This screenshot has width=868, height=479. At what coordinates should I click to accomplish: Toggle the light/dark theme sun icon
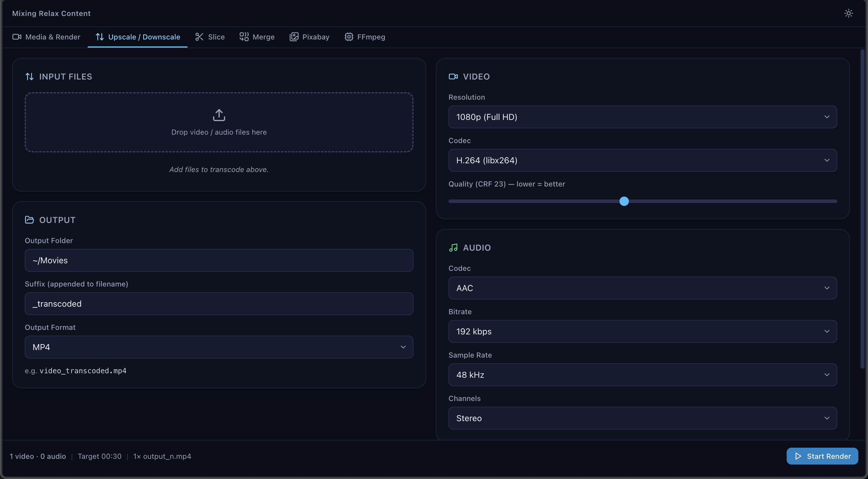coord(848,13)
